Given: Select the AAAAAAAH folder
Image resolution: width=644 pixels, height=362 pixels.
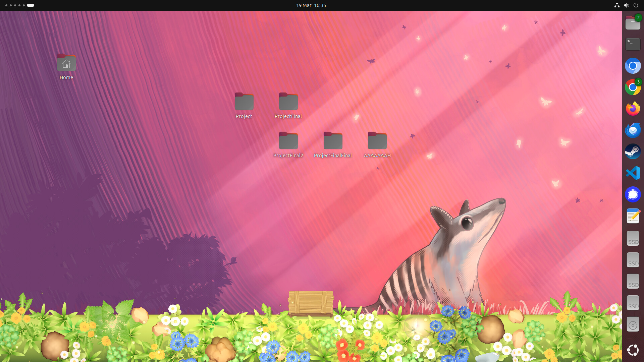Looking at the screenshot, I should [377, 141].
